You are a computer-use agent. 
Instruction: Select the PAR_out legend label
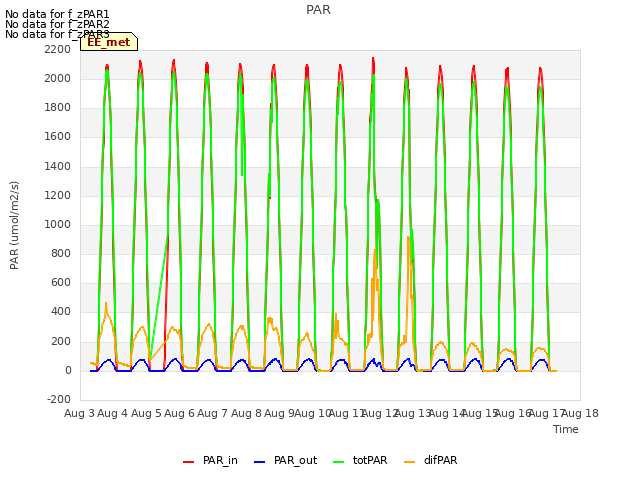[296, 460]
